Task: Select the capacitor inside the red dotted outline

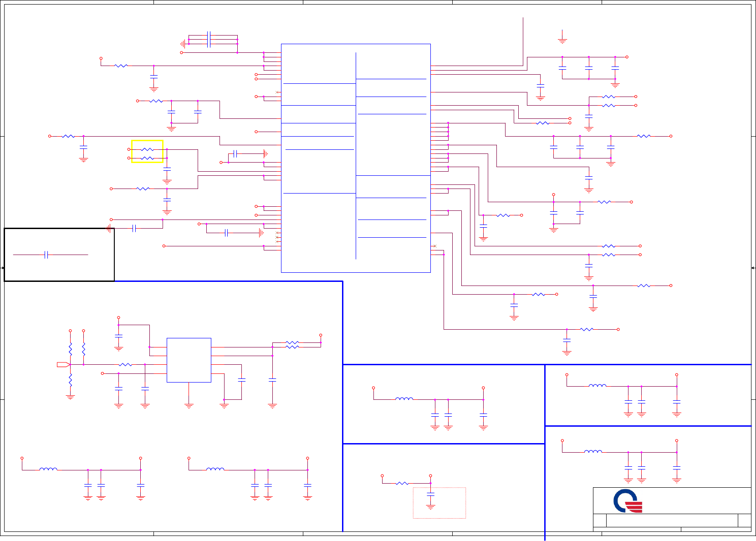Action: [x=430, y=494]
